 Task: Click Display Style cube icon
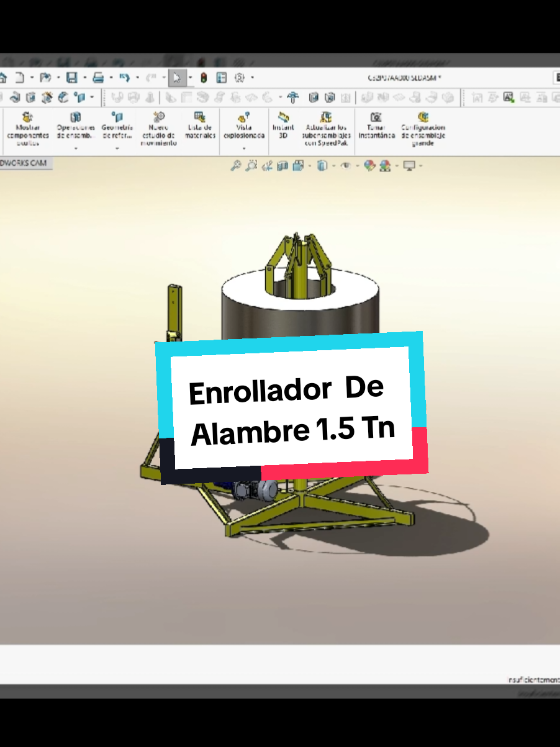click(x=322, y=166)
